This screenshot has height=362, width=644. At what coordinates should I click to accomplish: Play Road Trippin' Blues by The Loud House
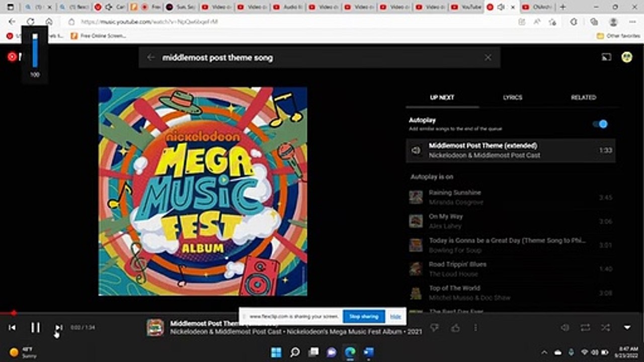(511, 269)
